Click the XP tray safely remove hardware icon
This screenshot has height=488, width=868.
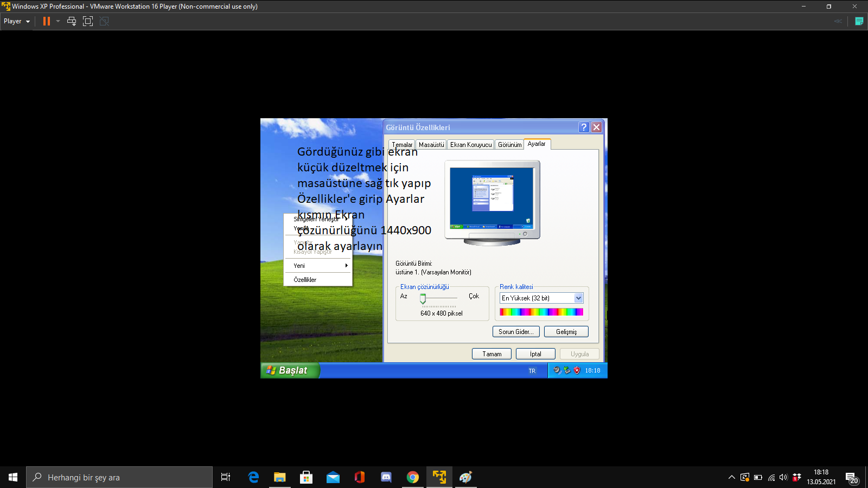pos(567,370)
